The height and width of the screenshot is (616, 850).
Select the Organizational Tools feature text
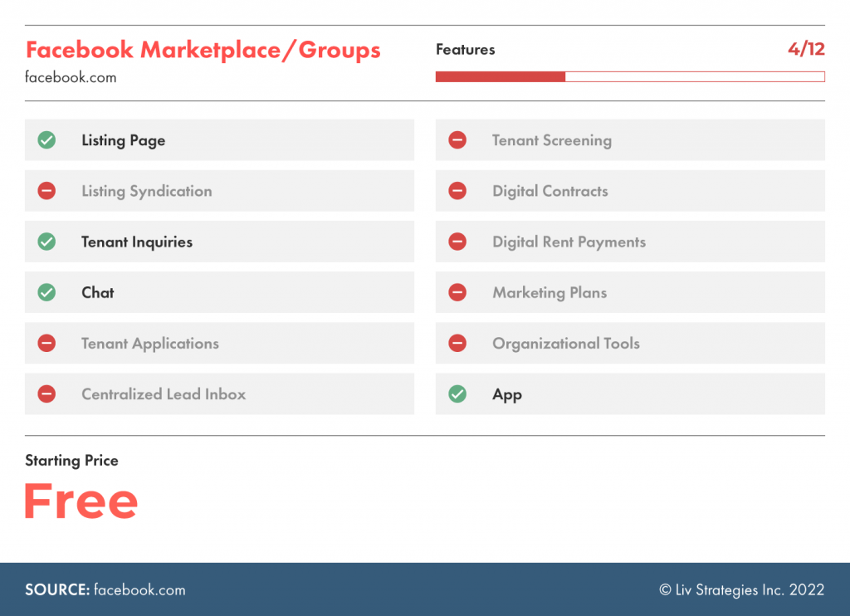click(x=566, y=344)
